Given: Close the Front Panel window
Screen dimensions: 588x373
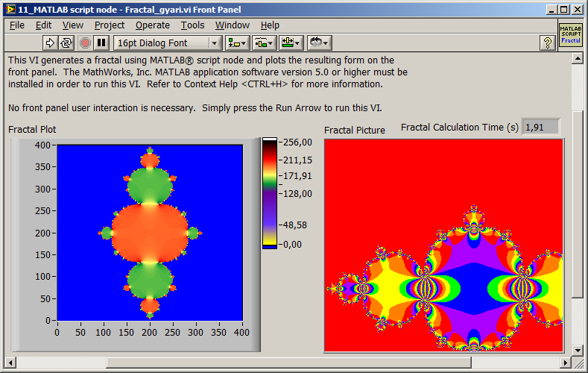Looking at the screenshot, I should point(577,10).
